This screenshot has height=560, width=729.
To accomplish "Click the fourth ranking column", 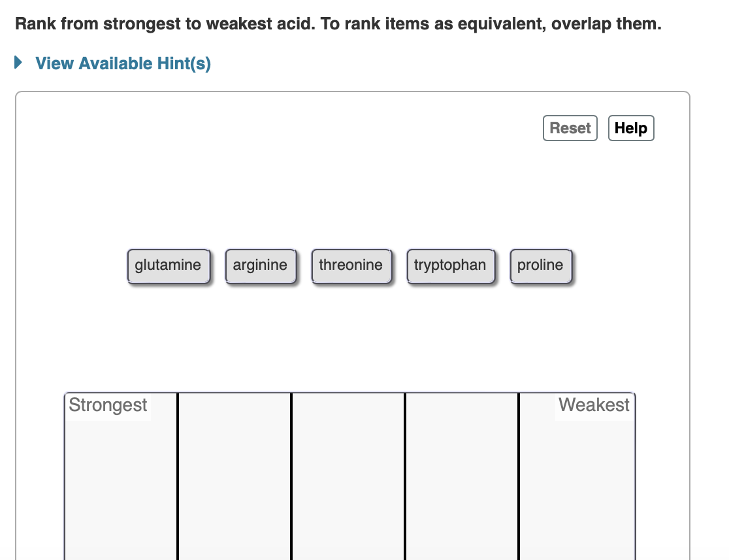I will click(x=461, y=477).
